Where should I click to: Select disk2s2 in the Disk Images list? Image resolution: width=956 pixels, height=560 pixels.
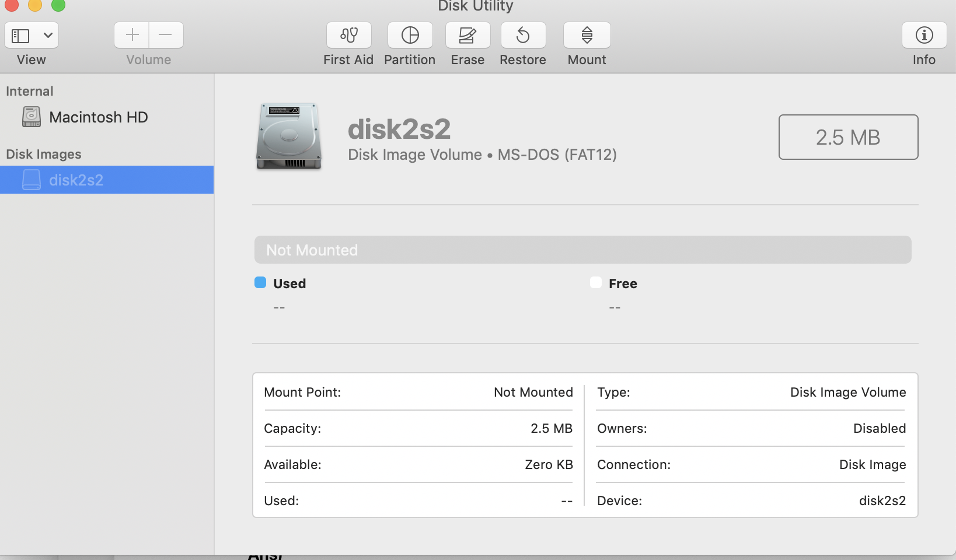click(107, 180)
